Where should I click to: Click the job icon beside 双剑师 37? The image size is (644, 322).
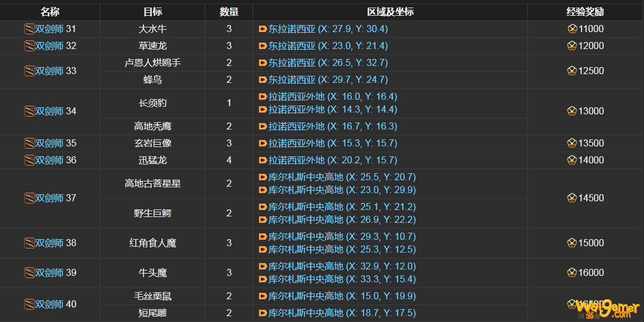tap(29, 198)
